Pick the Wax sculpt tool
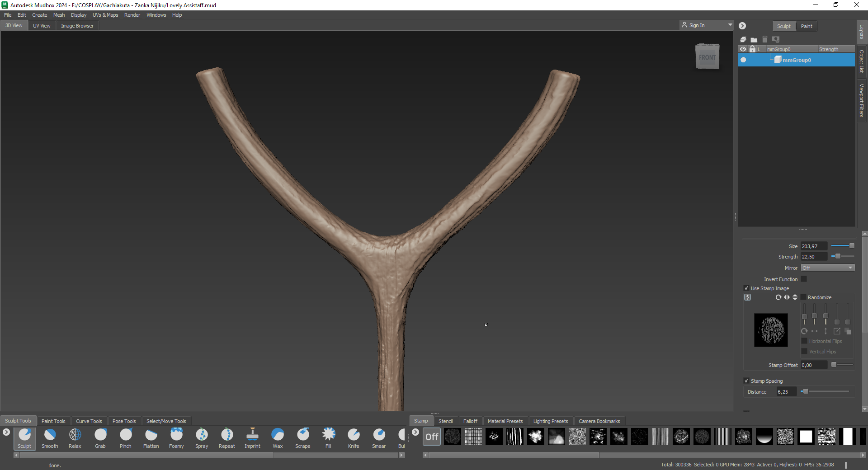The height and width of the screenshot is (470, 868). (x=278, y=435)
